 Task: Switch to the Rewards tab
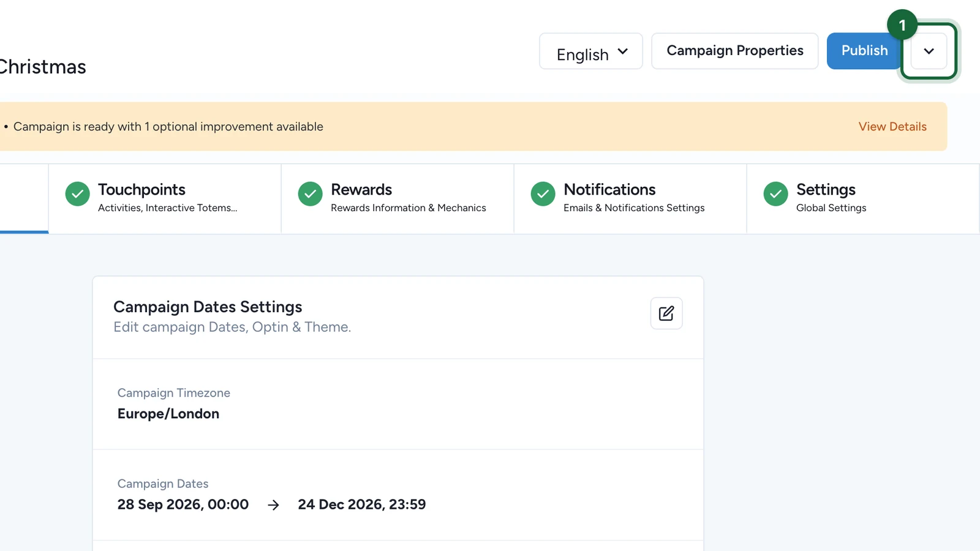pyautogui.click(x=398, y=198)
